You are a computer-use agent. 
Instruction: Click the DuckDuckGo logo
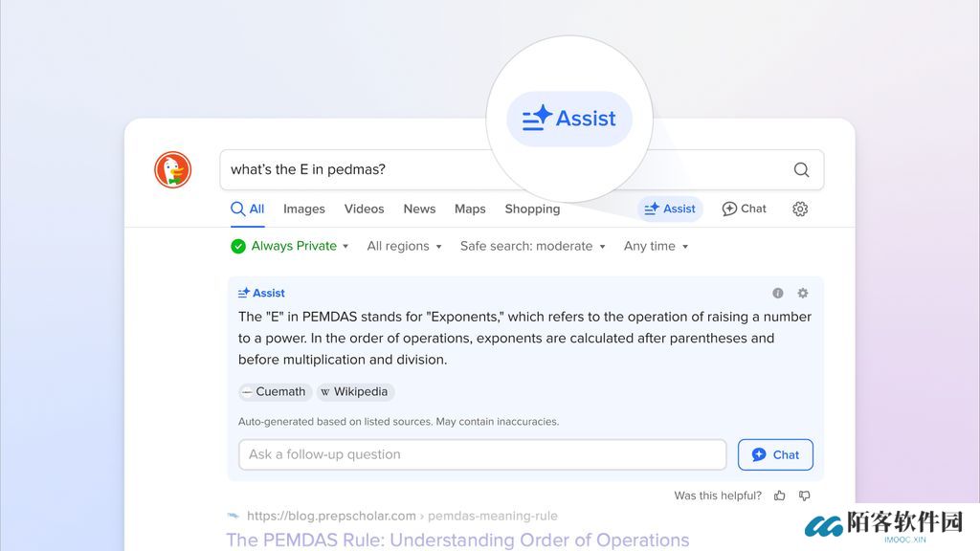pyautogui.click(x=173, y=170)
